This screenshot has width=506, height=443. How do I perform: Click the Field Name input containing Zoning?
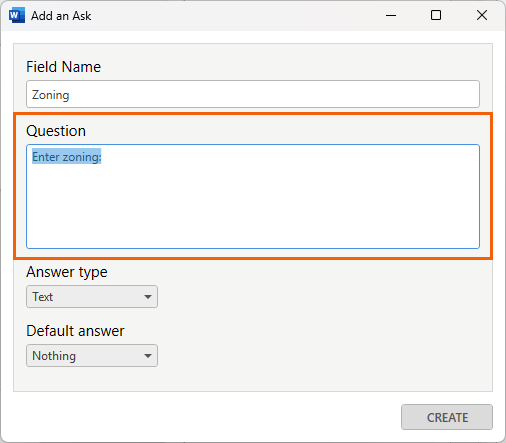[x=253, y=94]
